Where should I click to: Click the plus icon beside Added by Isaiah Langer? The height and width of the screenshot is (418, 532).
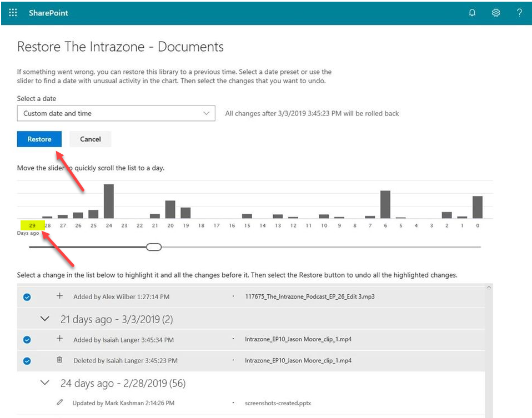click(59, 339)
